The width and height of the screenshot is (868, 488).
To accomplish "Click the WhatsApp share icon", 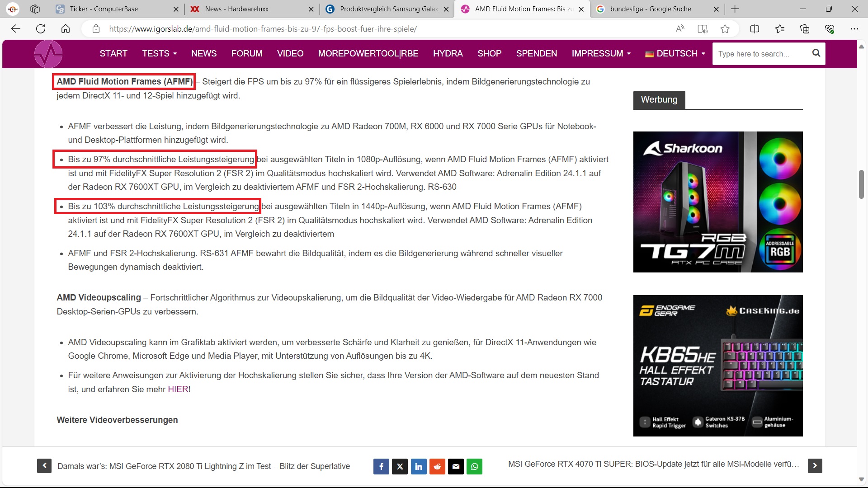I will pos(475,466).
